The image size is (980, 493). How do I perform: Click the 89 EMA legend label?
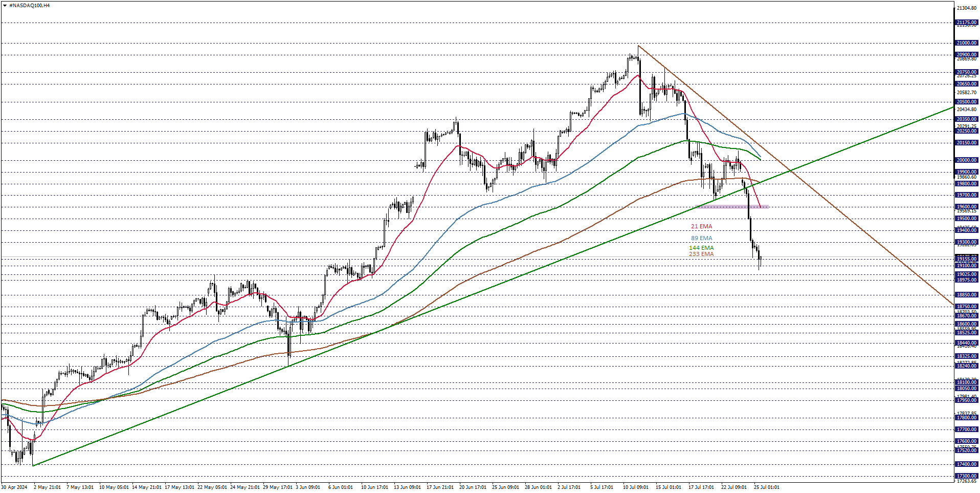(x=701, y=238)
